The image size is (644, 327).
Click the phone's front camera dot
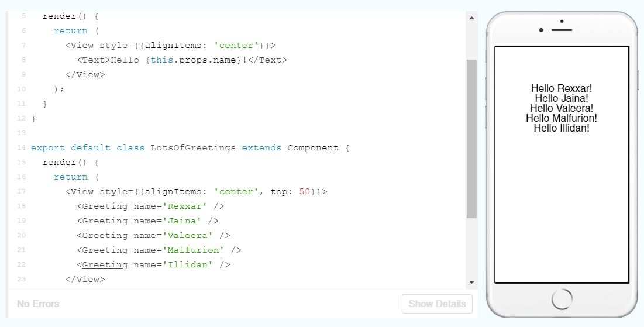tap(541, 30)
